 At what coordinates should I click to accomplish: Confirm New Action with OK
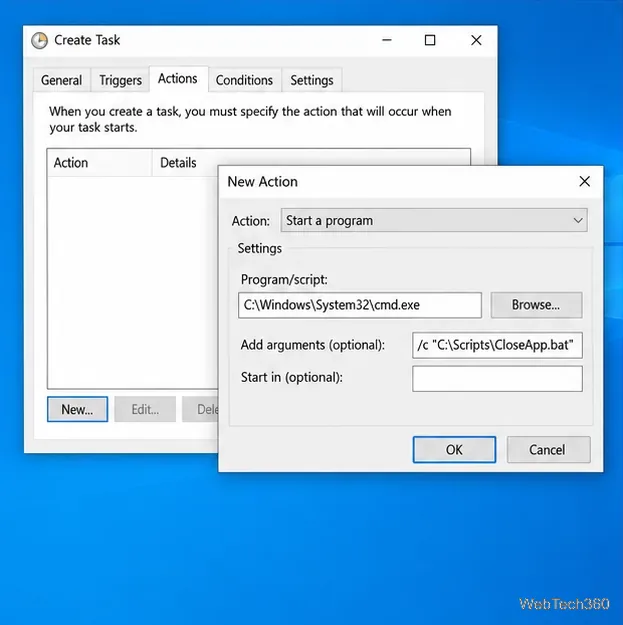(x=454, y=450)
